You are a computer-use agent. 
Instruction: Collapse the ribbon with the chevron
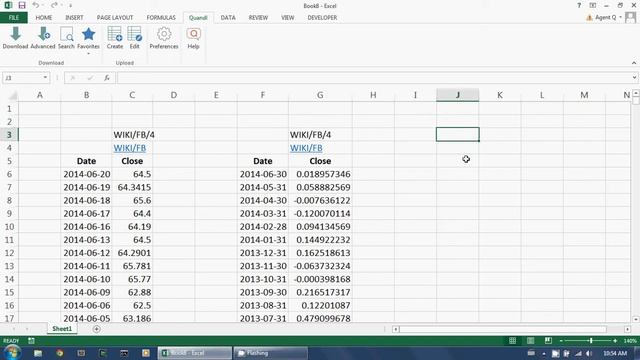click(x=634, y=63)
